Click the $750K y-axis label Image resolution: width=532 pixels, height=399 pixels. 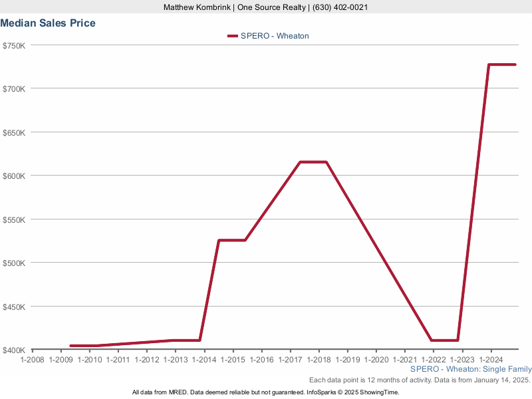(x=13, y=45)
